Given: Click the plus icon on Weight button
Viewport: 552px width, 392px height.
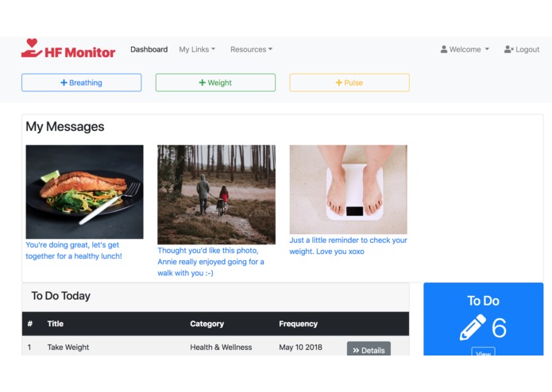Looking at the screenshot, I should [x=202, y=83].
